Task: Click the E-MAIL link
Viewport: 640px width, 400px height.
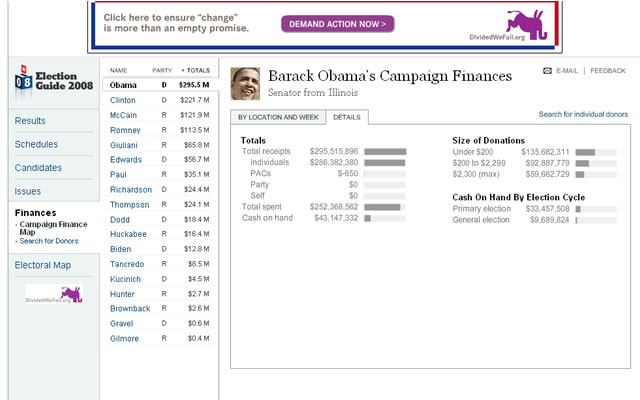Action: click(x=567, y=71)
